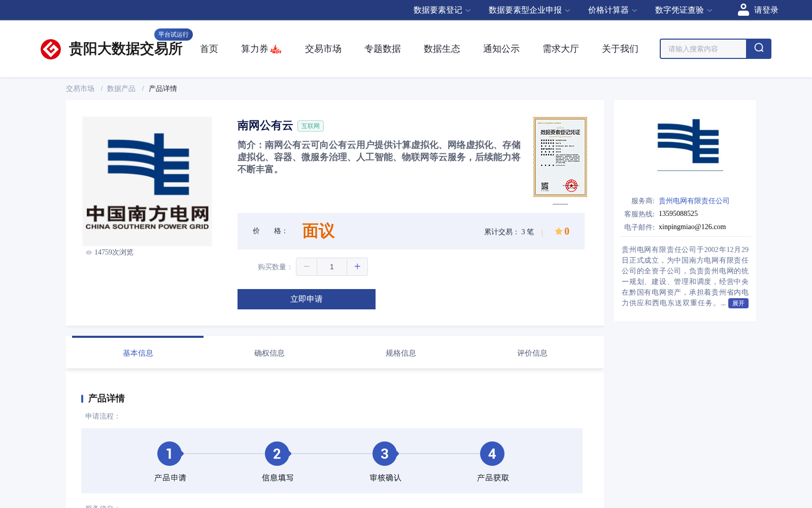Click the search input field
812x508 pixels.
coord(703,49)
